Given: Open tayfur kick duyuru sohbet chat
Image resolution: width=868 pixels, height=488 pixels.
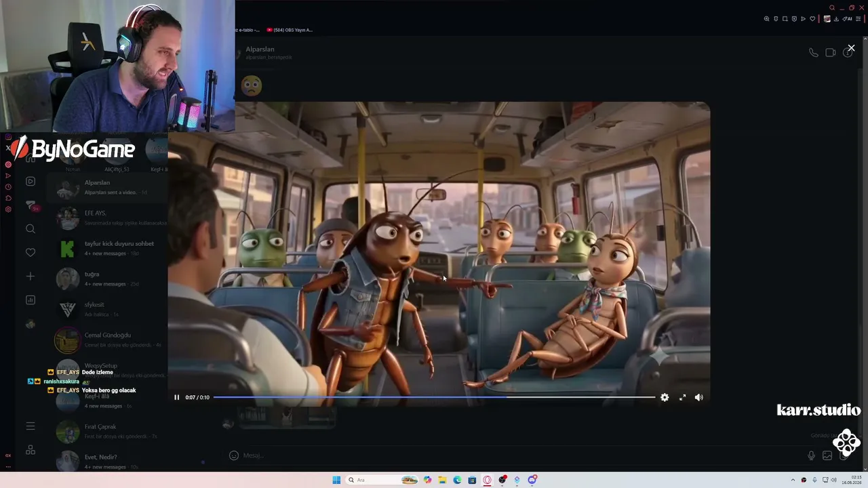Looking at the screenshot, I should (107, 248).
